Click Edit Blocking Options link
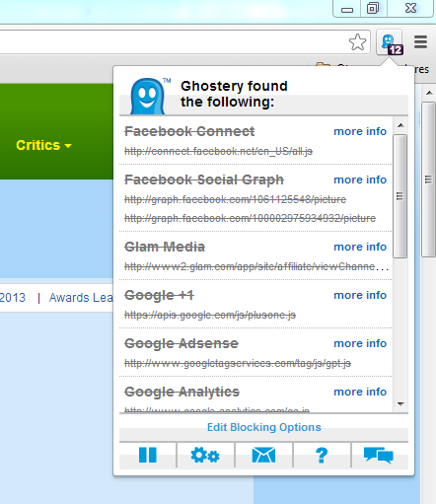This screenshot has height=504, width=436. (263, 427)
